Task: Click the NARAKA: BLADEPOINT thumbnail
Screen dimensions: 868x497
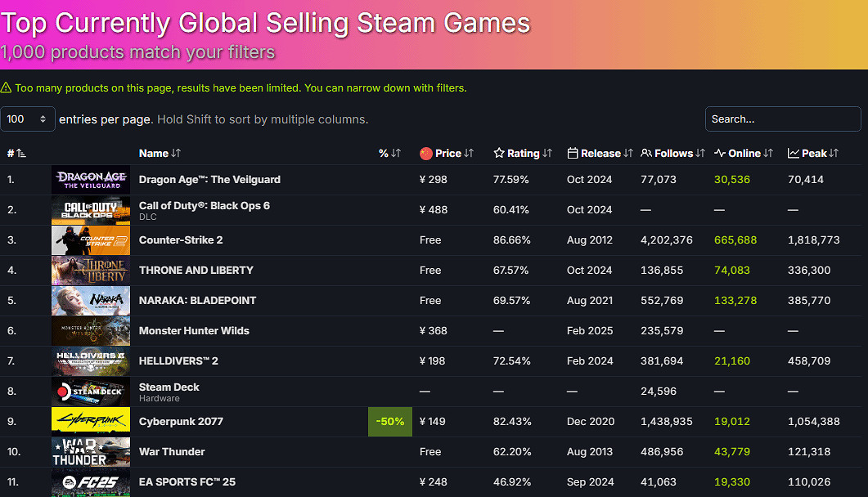Action: [91, 300]
